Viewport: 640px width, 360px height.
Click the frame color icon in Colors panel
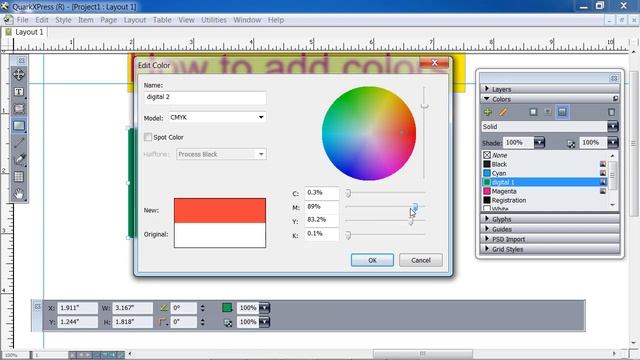[x=533, y=112]
